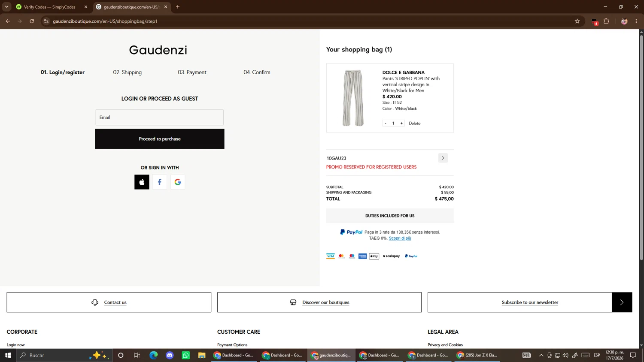Open the Windows Start menu
Image resolution: width=644 pixels, height=362 pixels.
[x=8, y=355]
